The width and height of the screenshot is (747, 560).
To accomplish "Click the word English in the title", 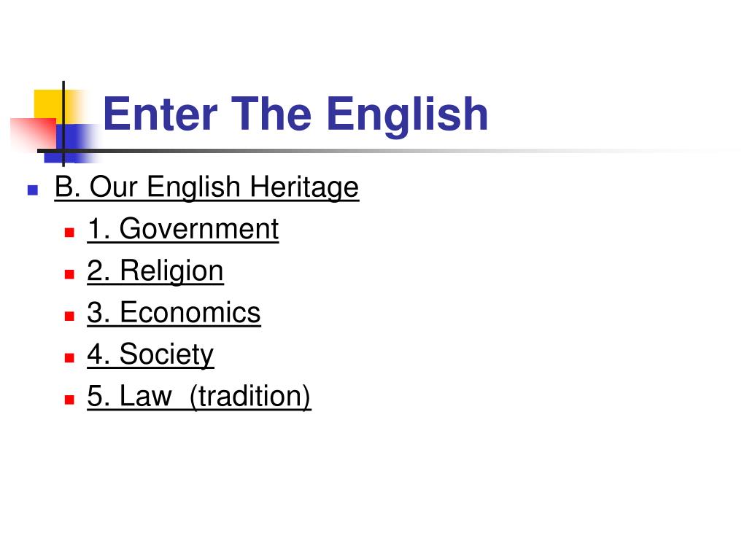I will [407, 114].
